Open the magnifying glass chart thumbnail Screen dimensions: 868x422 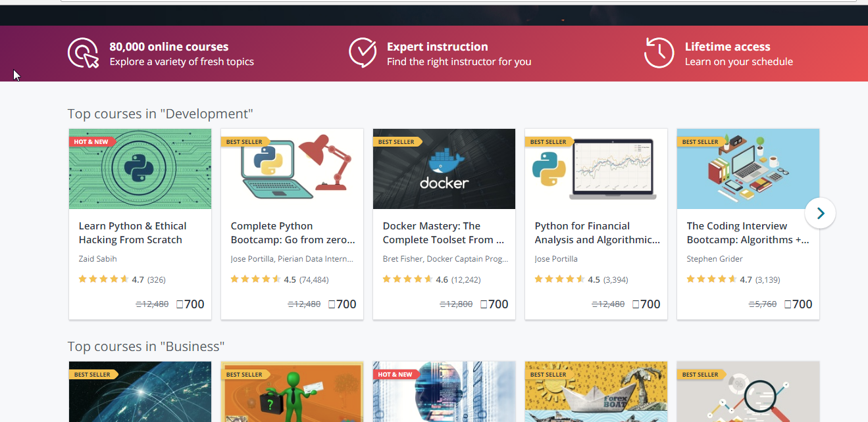pyautogui.click(x=748, y=392)
